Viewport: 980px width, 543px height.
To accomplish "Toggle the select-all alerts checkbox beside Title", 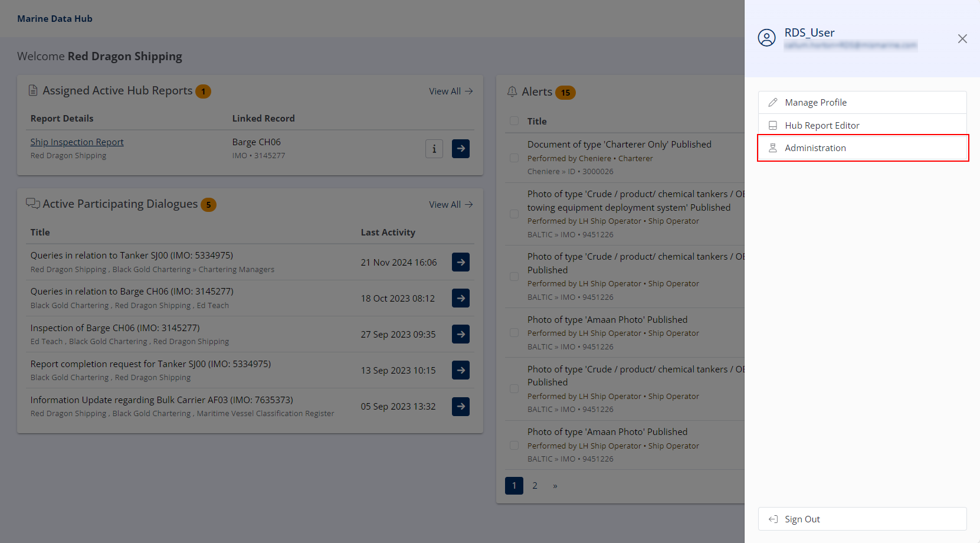I will (514, 121).
